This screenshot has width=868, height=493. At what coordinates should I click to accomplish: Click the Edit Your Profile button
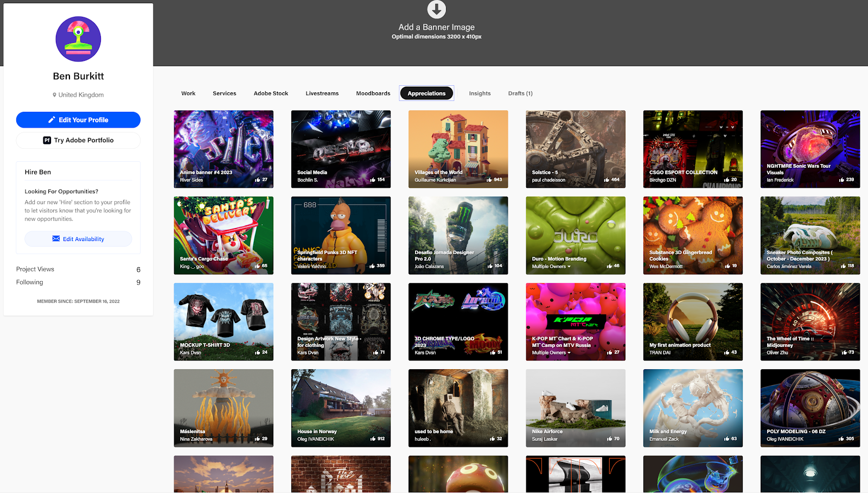coord(78,120)
